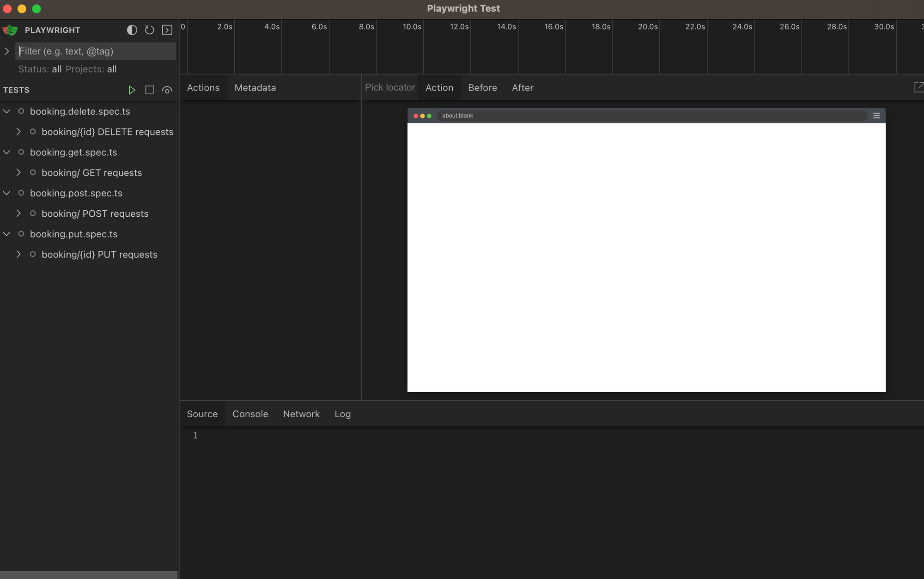Screen dimensions: 924x579
Task: Select booking.put.spec.ts in test tree
Action: 73,234
